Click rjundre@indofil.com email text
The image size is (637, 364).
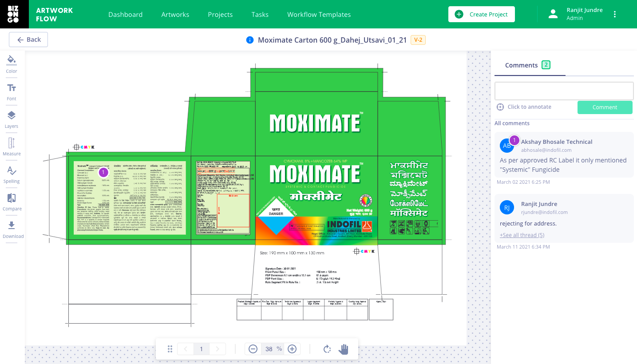(545, 212)
